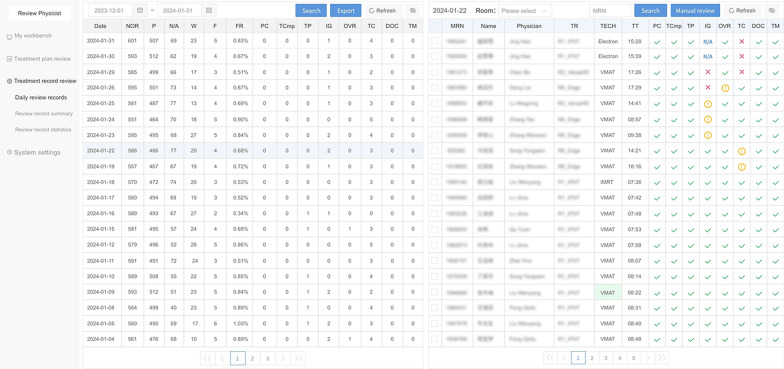
Task: Tick the checkbox for the 17:29 VMAT row
Action: pyautogui.click(x=434, y=88)
